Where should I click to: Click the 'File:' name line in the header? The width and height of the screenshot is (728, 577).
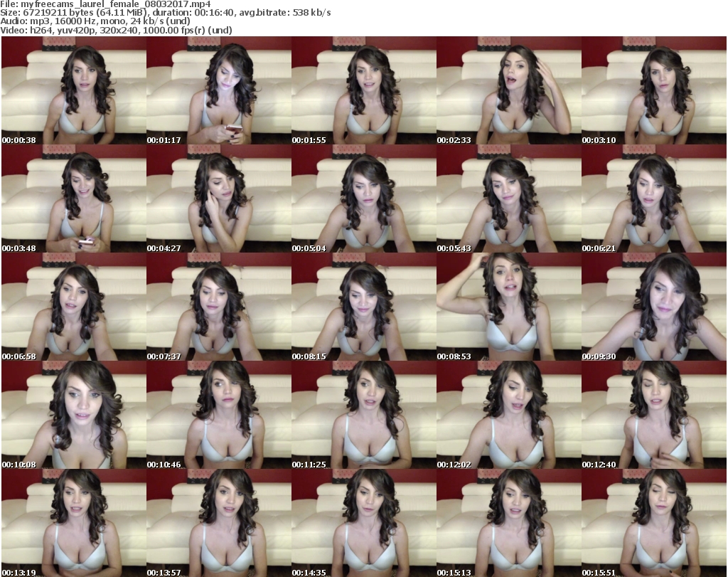pyautogui.click(x=105, y=4)
